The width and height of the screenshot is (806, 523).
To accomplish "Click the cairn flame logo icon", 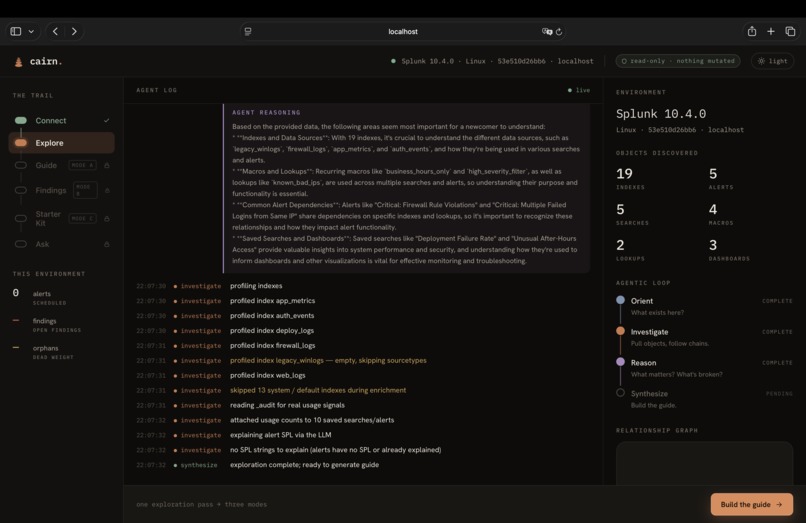I will pos(19,62).
